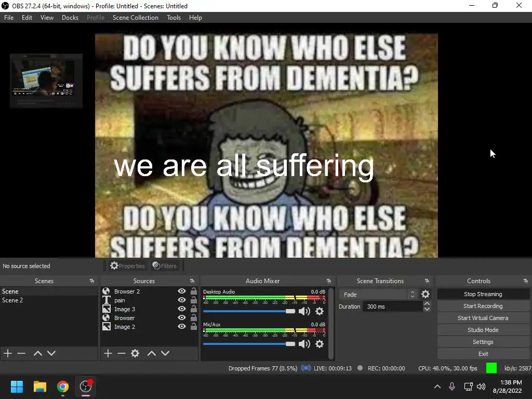The width and height of the screenshot is (532, 399).
Task: Open the Edit menu
Action: point(27,18)
